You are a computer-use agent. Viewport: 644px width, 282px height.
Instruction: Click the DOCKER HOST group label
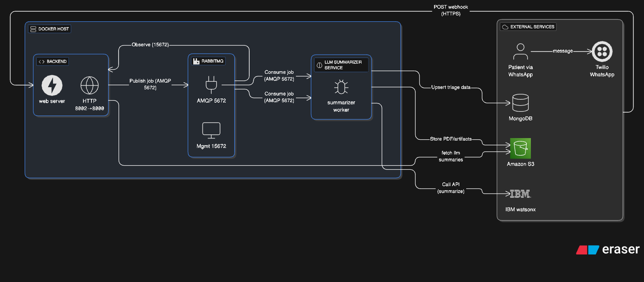[x=50, y=29]
